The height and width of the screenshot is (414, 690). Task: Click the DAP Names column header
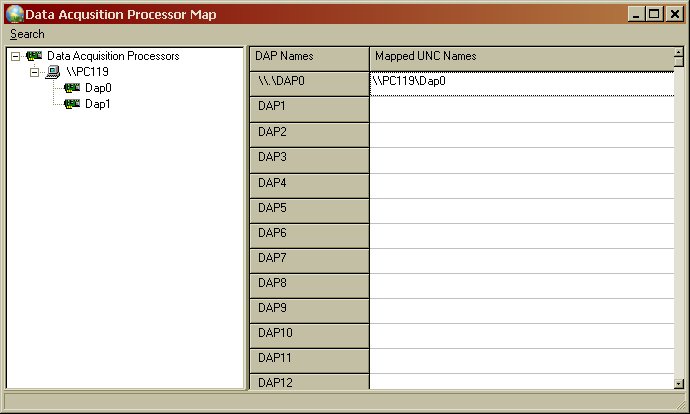pyautogui.click(x=308, y=57)
